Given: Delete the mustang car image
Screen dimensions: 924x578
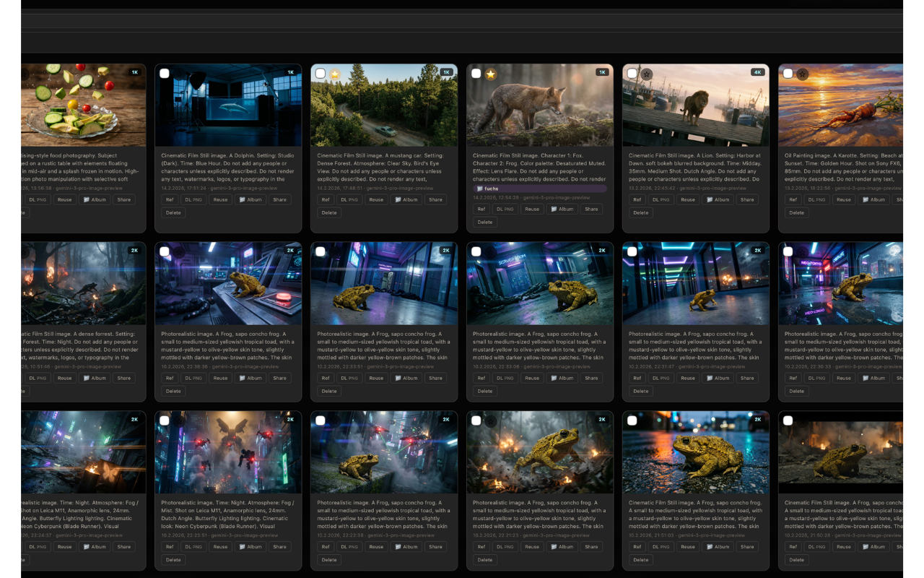Looking at the screenshot, I should (329, 213).
